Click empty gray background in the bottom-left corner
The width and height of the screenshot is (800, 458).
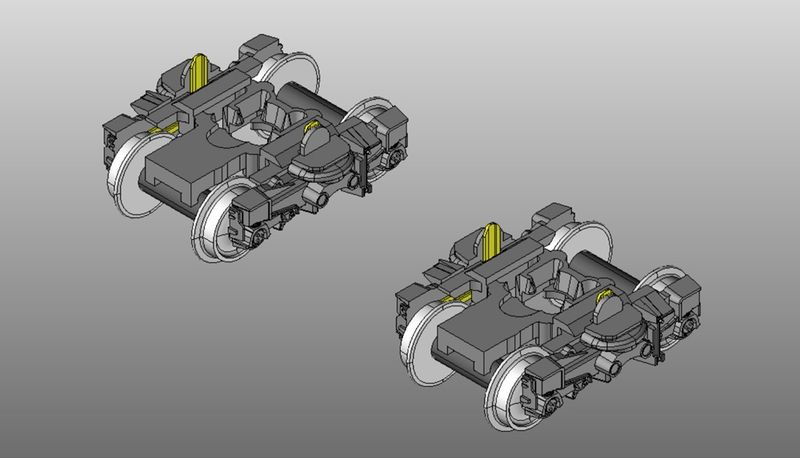click(x=60, y=400)
